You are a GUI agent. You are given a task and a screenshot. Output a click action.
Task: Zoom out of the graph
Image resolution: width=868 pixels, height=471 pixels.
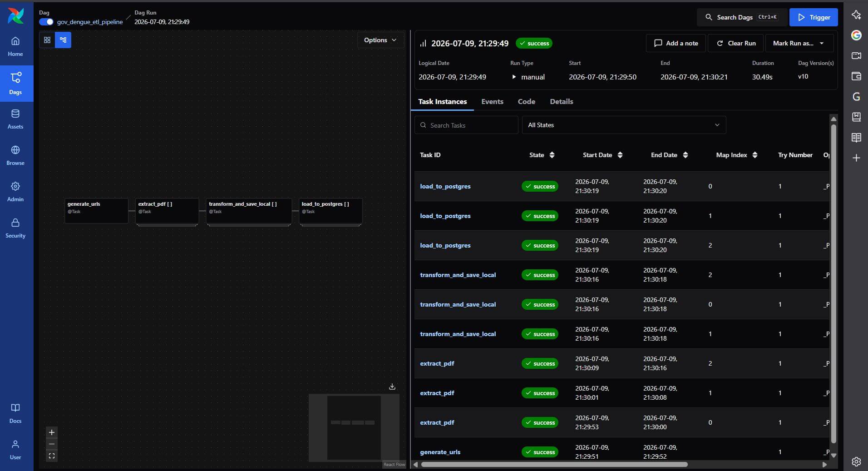point(52,444)
